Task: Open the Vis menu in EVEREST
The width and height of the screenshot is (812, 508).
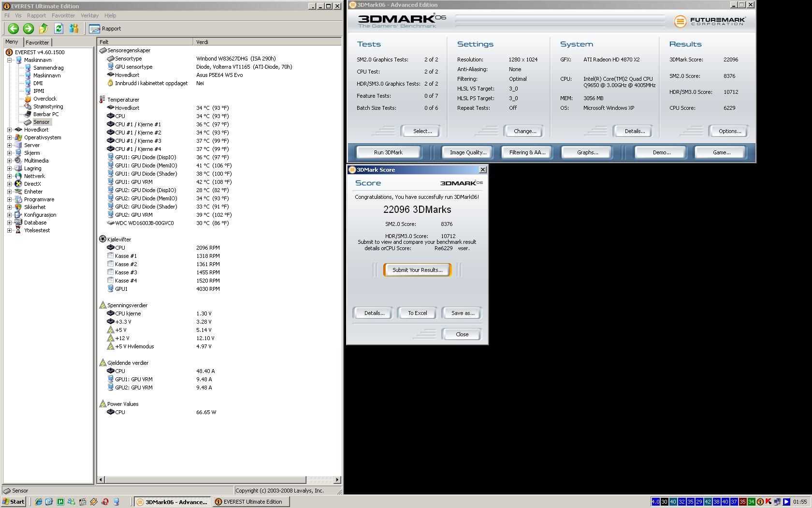Action: tap(18, 15)
